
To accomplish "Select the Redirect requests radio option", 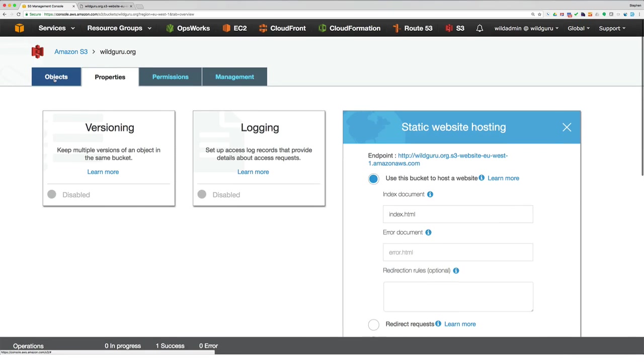I will click(373, 324).
